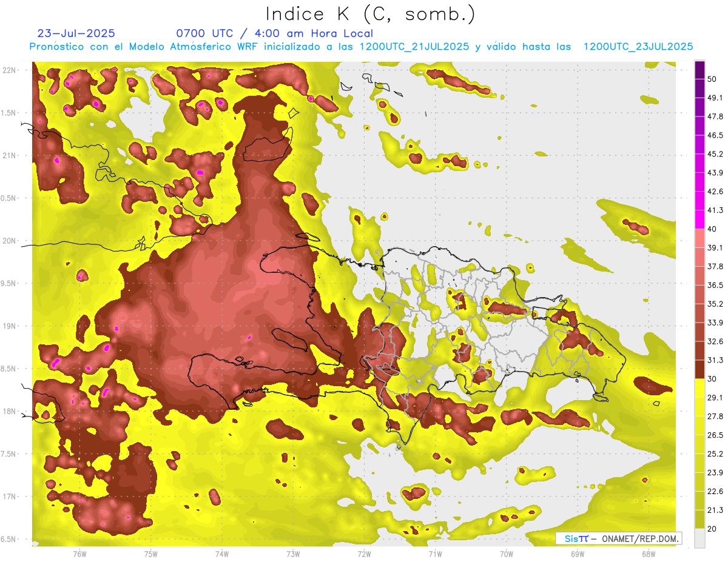Click the '73W' longitude label
Viewport: 728px width, 562px height.
292,554
